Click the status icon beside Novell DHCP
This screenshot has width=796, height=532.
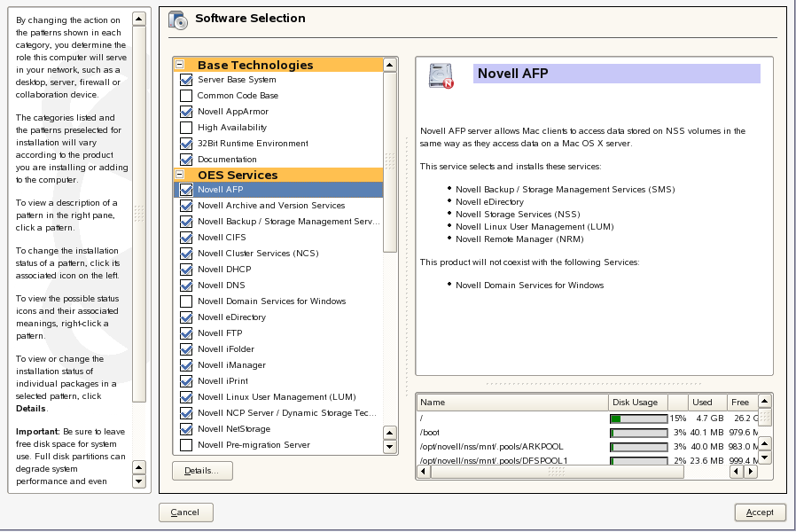(x=186, y=270)
